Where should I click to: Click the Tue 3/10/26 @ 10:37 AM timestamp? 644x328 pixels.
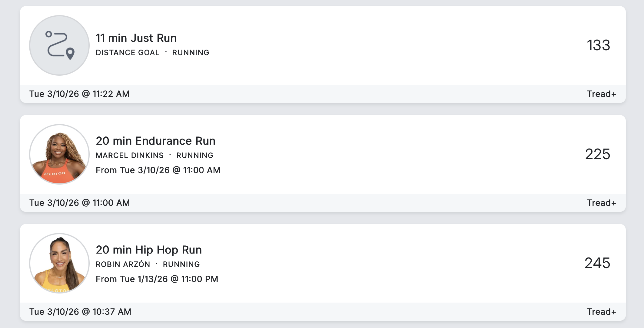coord(80,312)
